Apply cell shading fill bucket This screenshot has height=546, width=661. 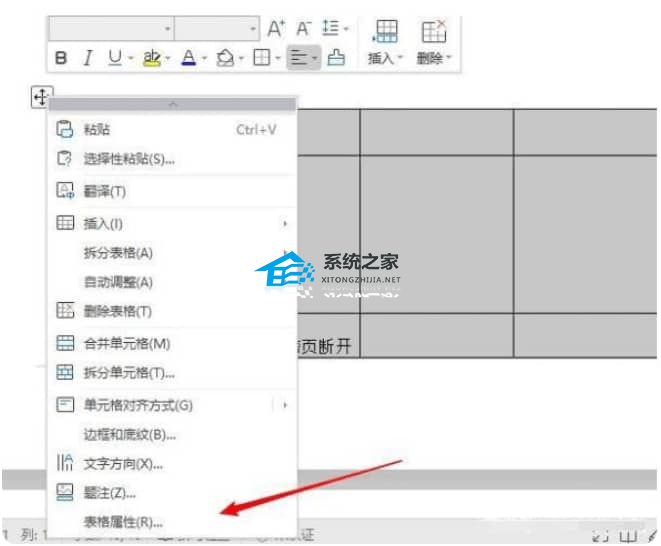click(x=225, y=58)
